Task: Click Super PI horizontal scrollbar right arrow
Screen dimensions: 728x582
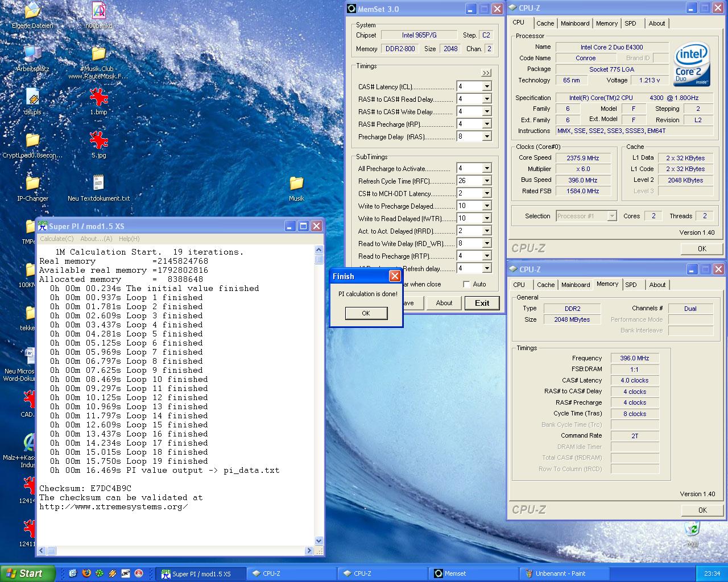Action: pos(309,550)
